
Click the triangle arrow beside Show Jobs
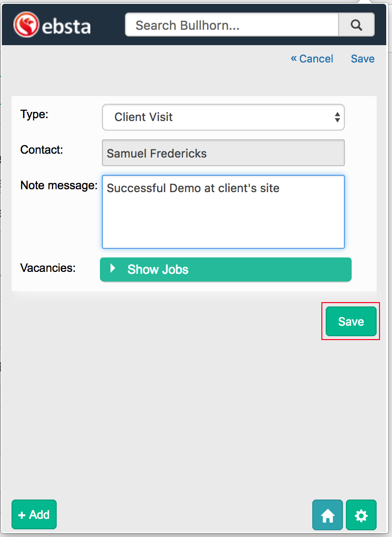[x=113, y=268]
